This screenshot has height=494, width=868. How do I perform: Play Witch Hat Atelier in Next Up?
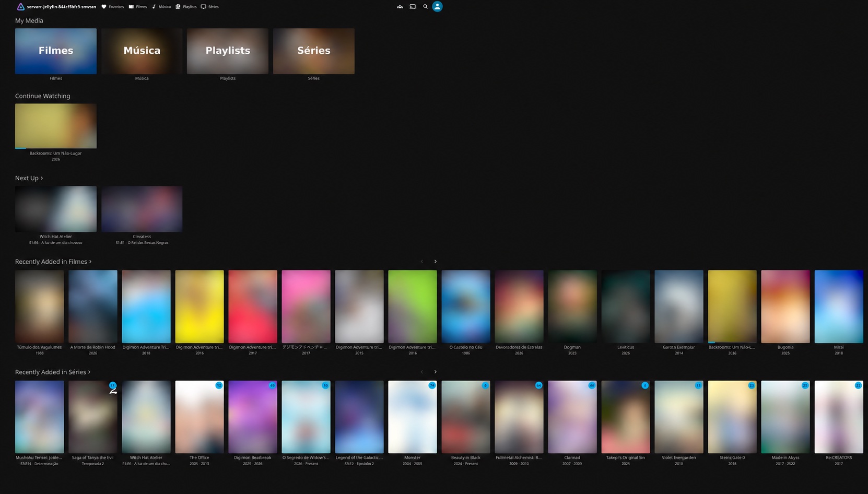56,209
